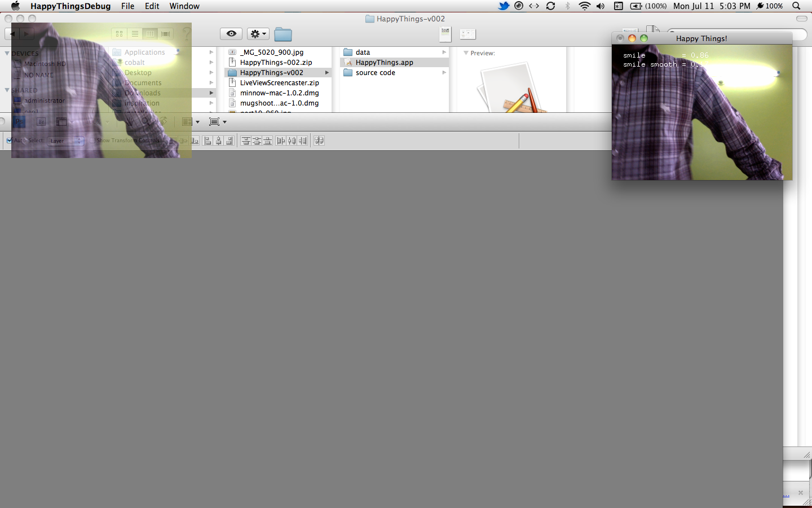Align horizontal centers of layers
The image size is (812, 508).
coord(219,141)
